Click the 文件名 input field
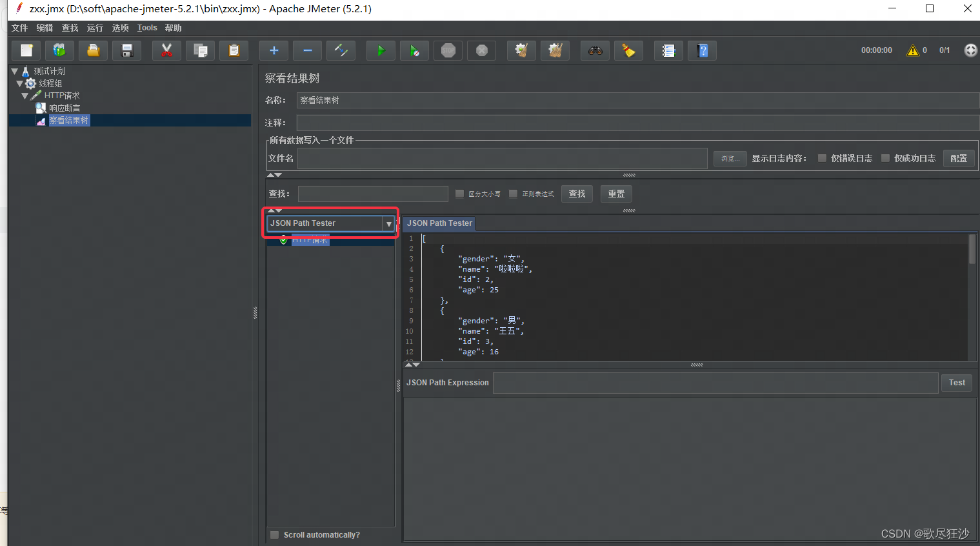The width and height of the screenshot is (980, 546). [x=502, y=159]
